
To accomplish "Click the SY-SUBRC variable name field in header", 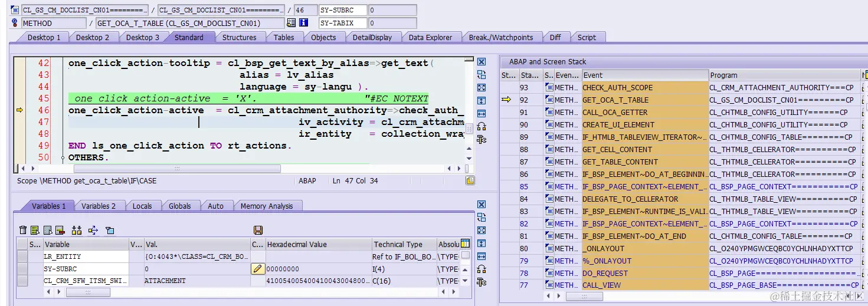I will pos(342,10).
